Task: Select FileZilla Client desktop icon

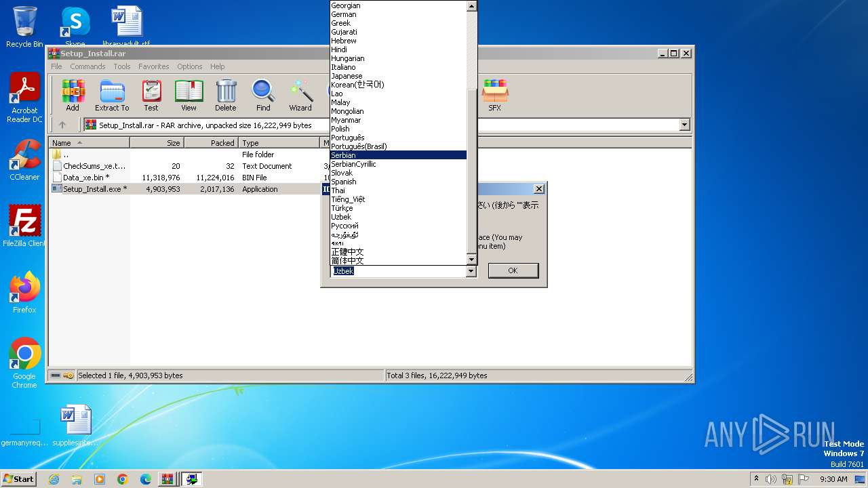Action: click(x=24, y=226)
